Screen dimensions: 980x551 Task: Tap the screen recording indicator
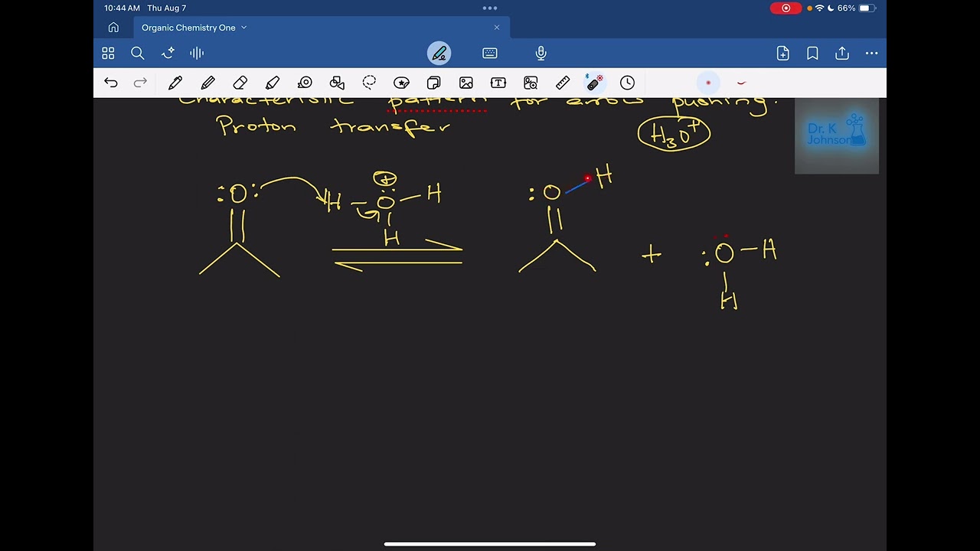pos(786,8)
